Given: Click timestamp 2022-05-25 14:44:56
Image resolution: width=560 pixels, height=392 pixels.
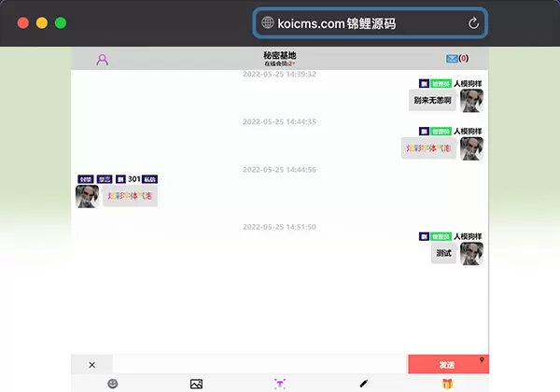Looking at the screenshot, I should [279, 170].
